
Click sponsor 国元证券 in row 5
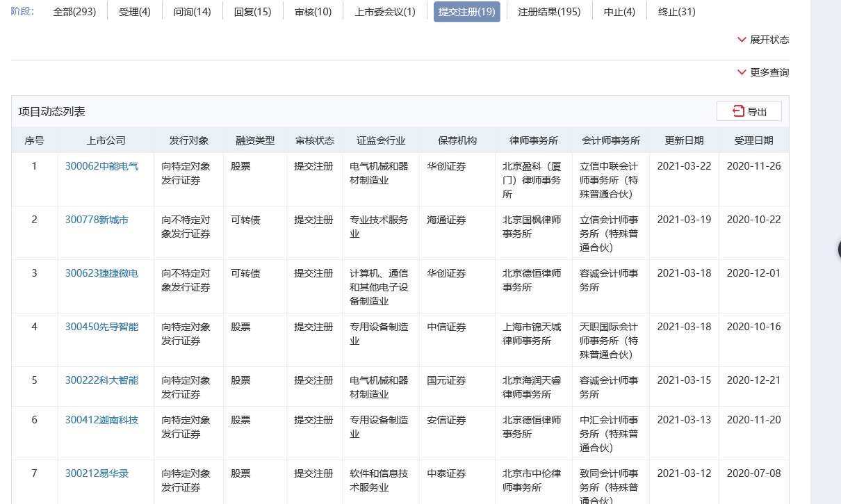pos(446,380)
